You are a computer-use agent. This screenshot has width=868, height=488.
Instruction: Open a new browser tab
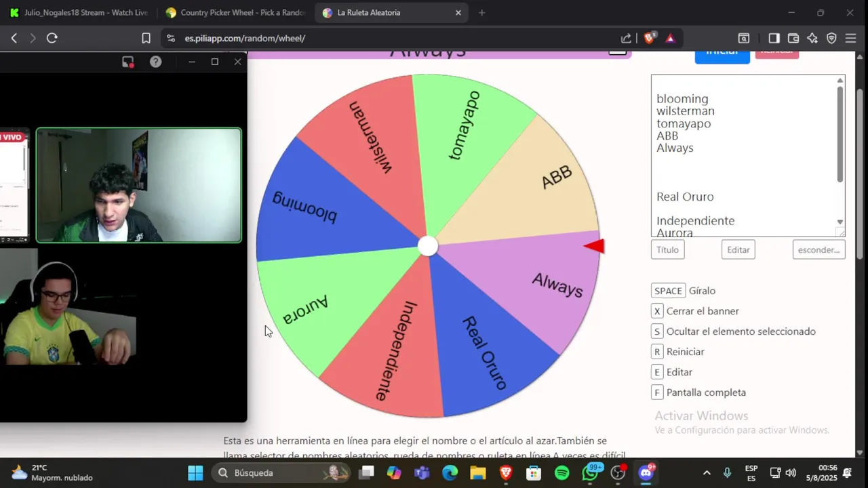click(x=481, y=13)
